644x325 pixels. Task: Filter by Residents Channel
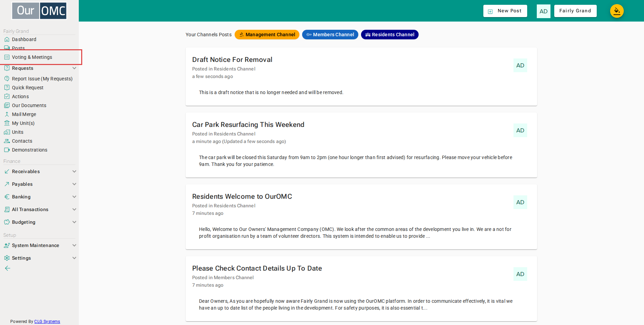pos(390,35)
